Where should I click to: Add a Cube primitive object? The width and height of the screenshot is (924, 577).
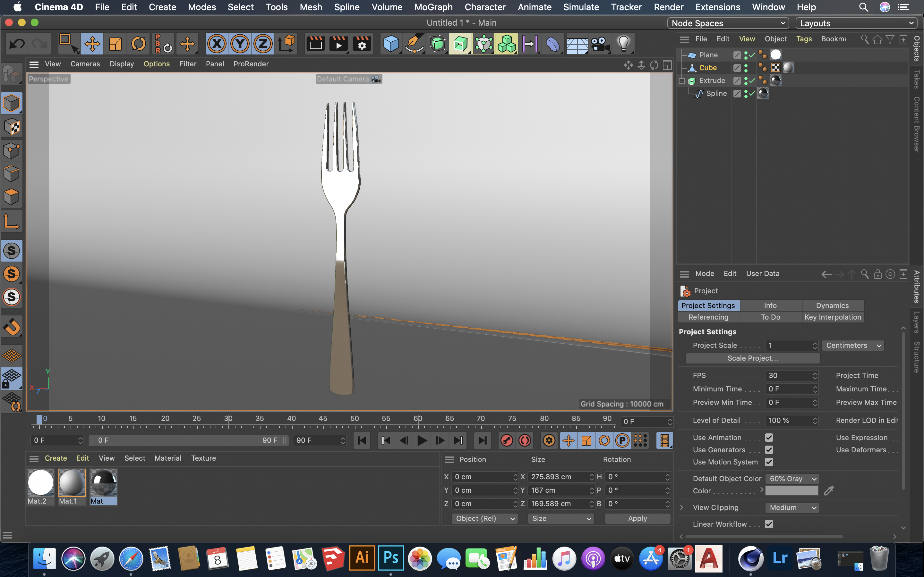click(x=390, y=44)
